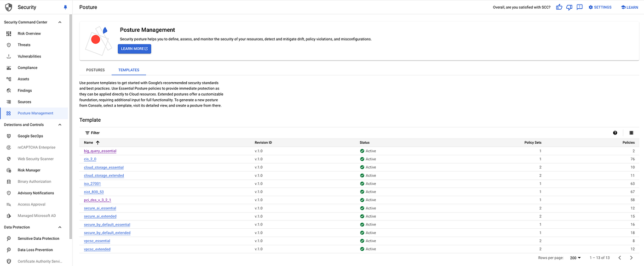Open the iso_27001 template link
Screen dimensions: 644x266
click(x=92, y=184)
